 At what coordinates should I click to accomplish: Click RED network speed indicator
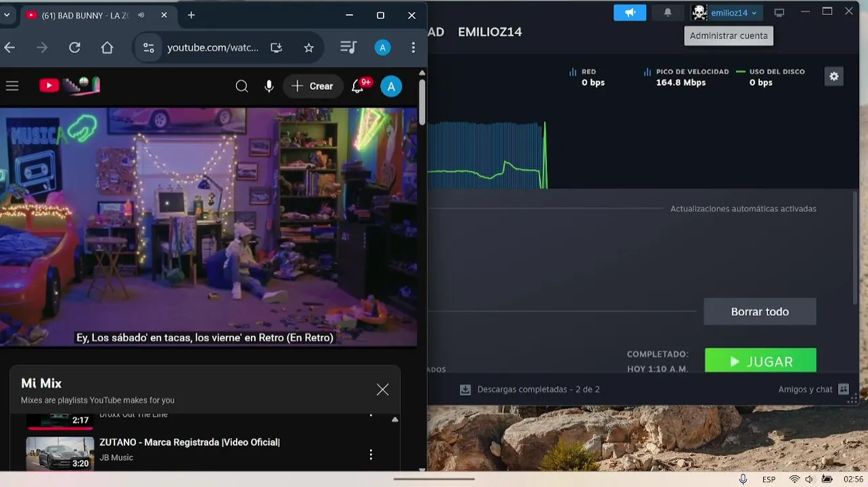click(x=587, y=77)
